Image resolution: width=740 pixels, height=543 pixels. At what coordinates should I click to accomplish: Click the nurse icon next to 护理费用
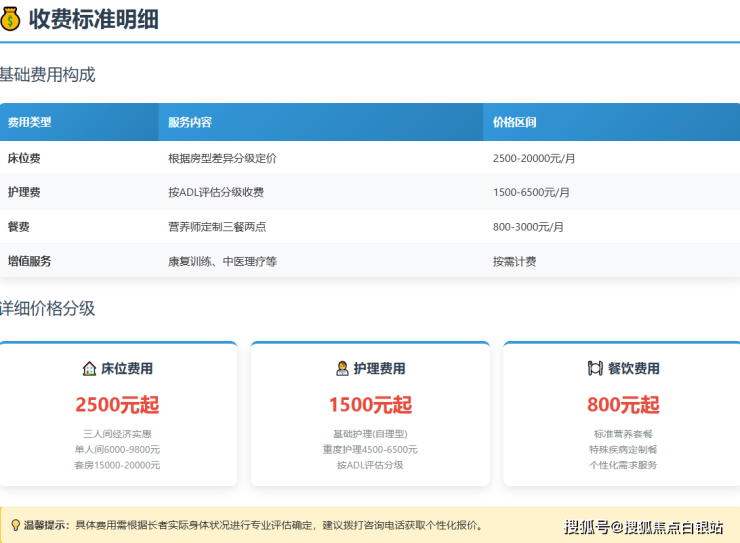342,368
